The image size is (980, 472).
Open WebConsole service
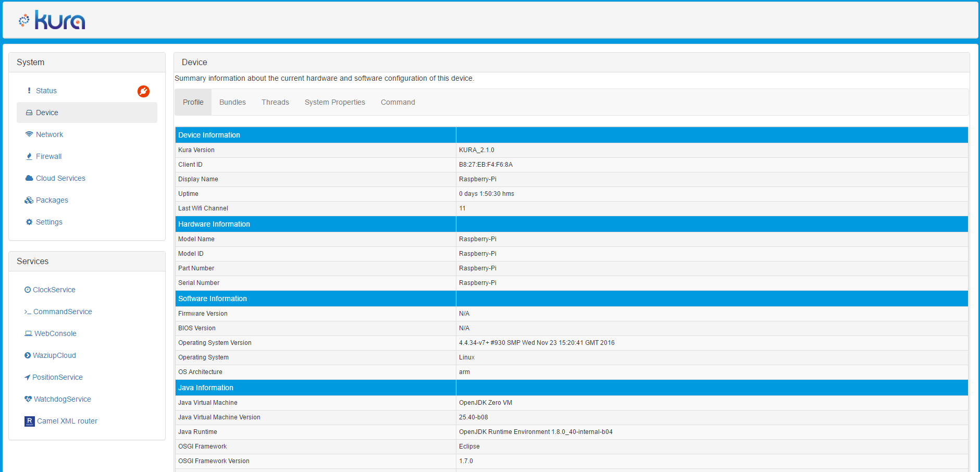pyautogui.click(x=55, y=333)
